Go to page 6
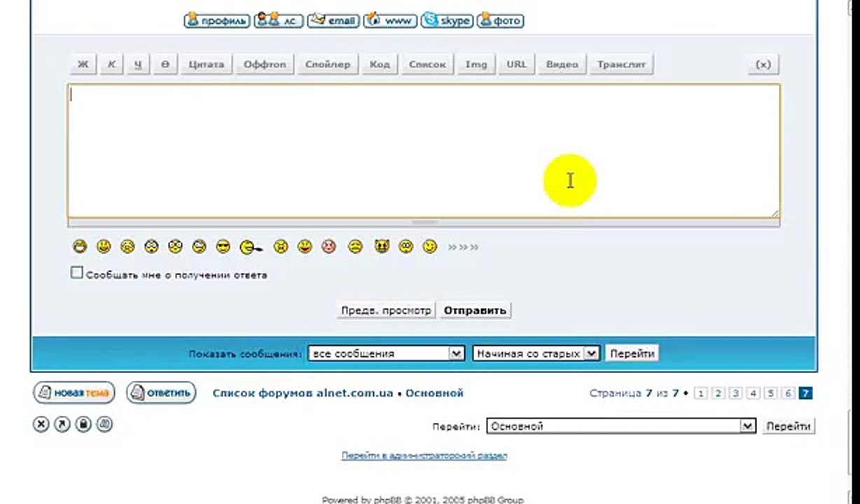 [788, 393]
